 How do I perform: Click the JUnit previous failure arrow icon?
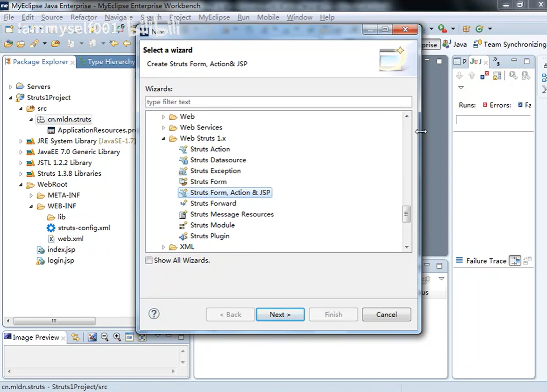click(472, 75)
